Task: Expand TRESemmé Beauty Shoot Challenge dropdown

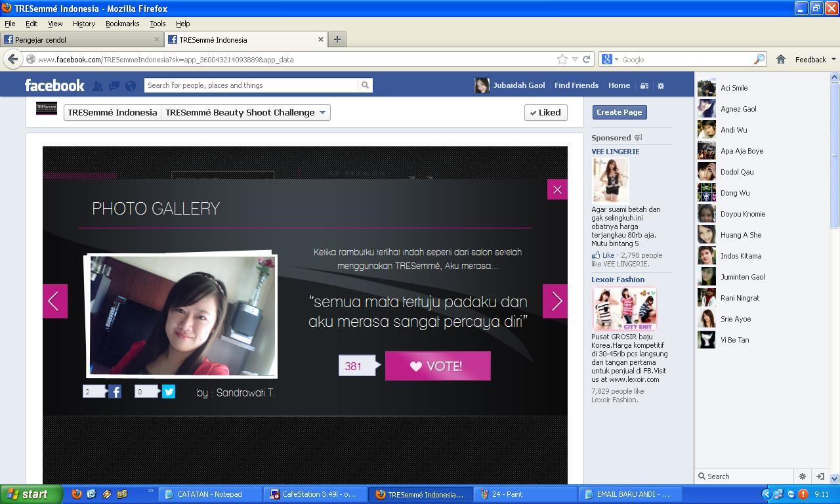Action: [x=322, y=112]
